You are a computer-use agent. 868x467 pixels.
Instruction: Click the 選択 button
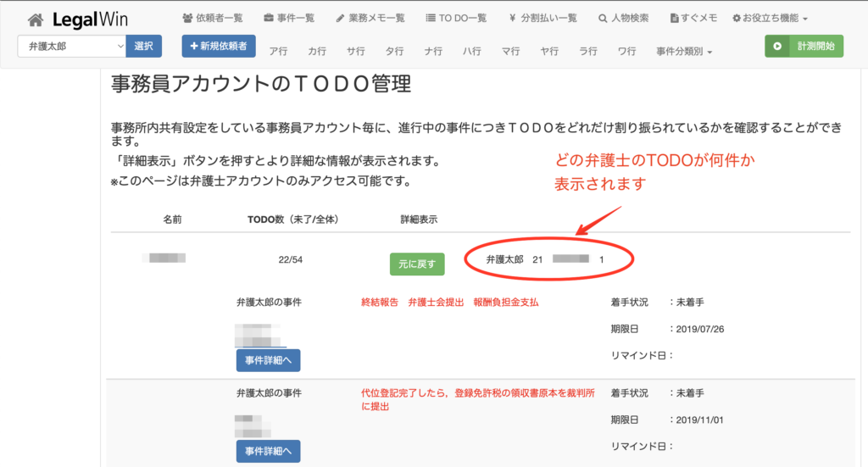[x=144, y=47]
